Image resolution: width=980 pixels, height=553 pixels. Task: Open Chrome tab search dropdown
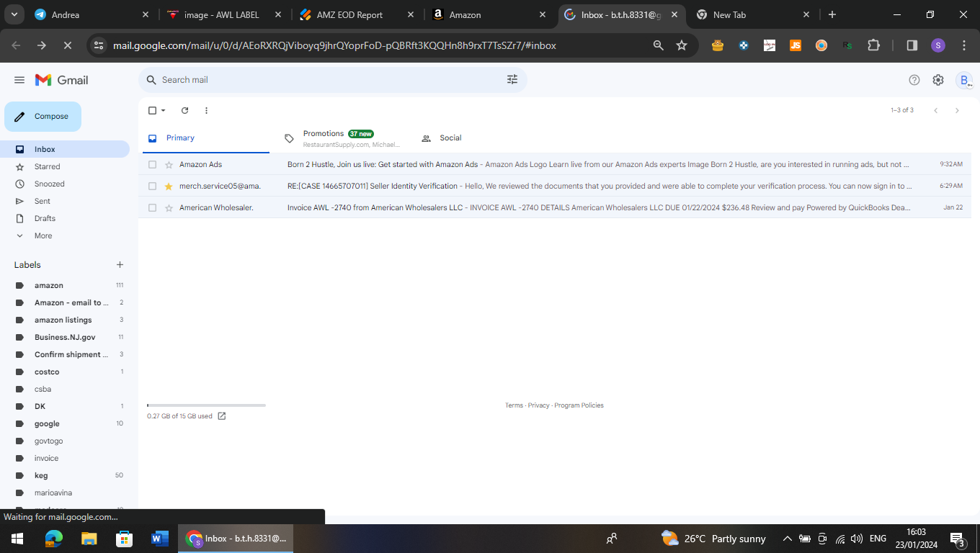(x=14, y=14)
